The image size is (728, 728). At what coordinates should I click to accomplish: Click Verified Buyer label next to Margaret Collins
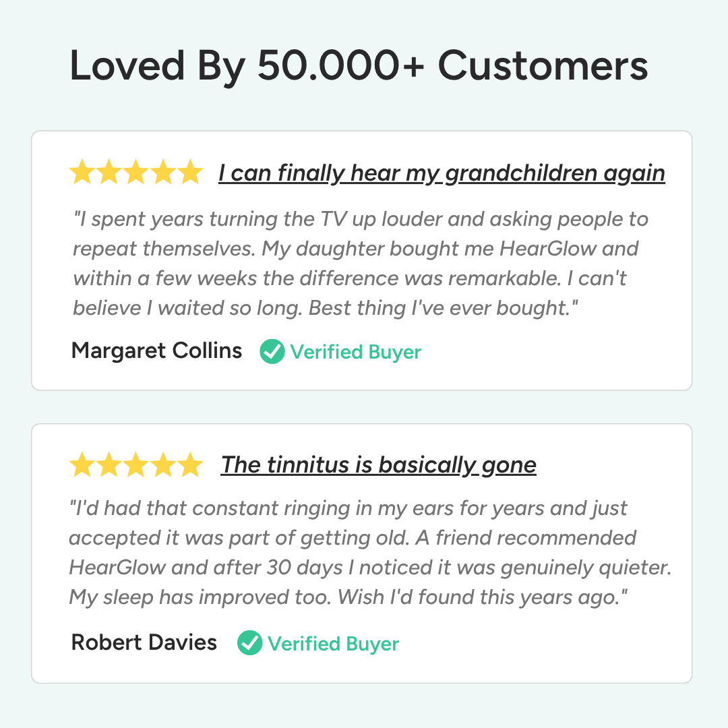[355, 352]
